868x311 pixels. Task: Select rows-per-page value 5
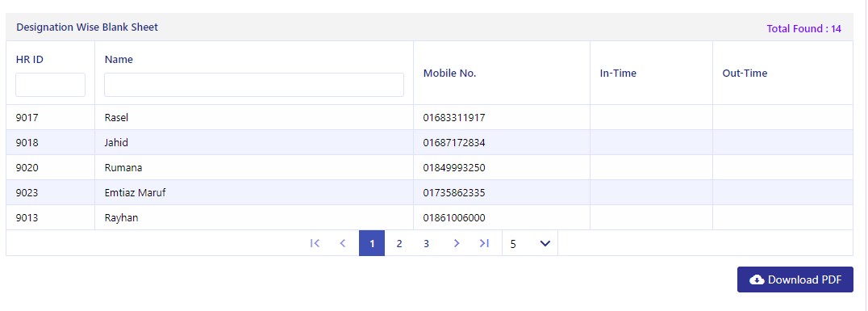tap(513, 244)
